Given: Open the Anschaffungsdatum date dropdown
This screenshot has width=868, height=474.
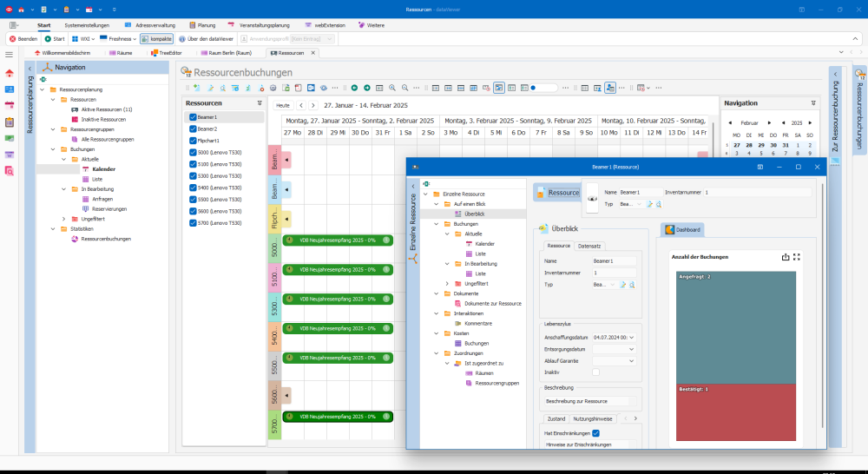Looking at the screenshot, I should 631,337.
